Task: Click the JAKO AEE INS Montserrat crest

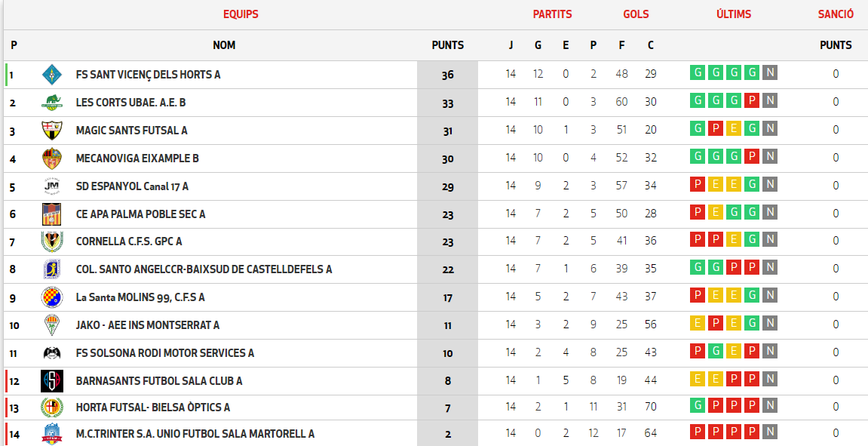Action: [x=50, y=325]
